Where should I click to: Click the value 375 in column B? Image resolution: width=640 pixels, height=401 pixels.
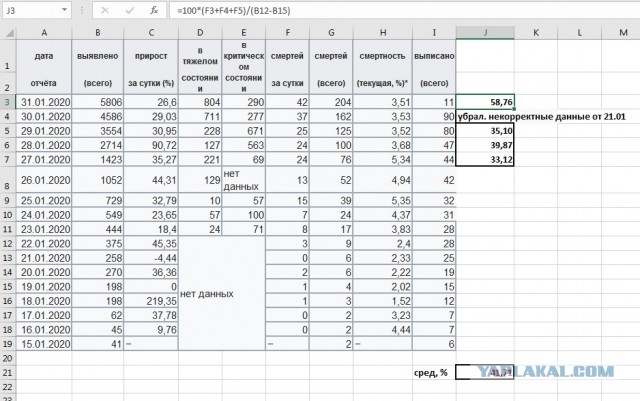98,243
